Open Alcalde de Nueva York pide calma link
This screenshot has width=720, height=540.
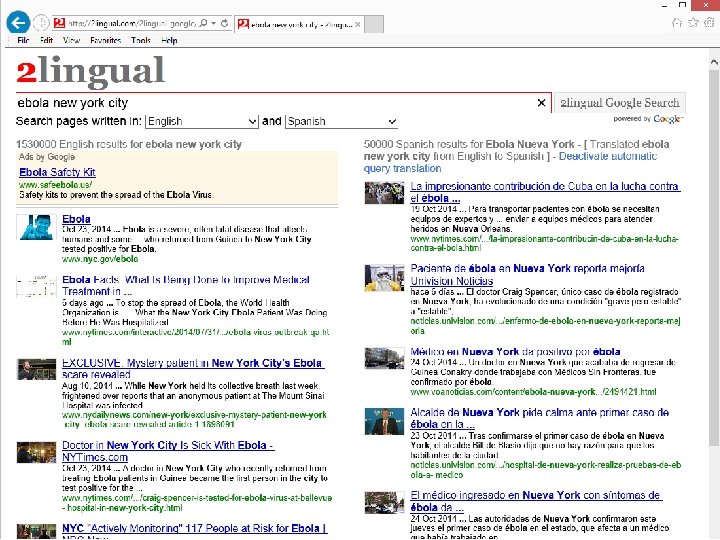pyautogui.click(x=540, y=418)
